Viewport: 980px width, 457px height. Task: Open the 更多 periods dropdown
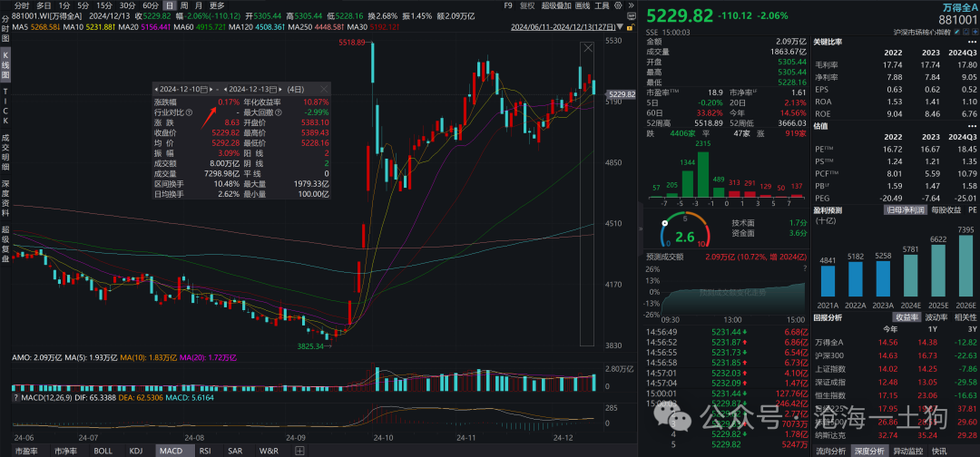click(217, 5)
